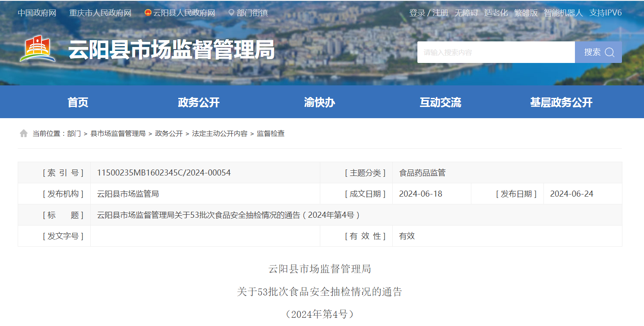Click 支持IPV6 text
This screenshot has width=644, height=326.
pyautogui.click(x=606, y=13)
